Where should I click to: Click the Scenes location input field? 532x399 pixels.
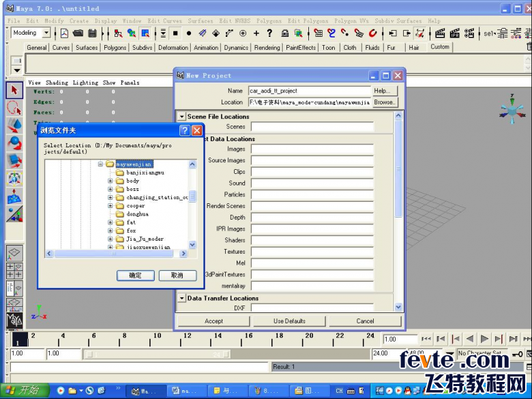312,127
